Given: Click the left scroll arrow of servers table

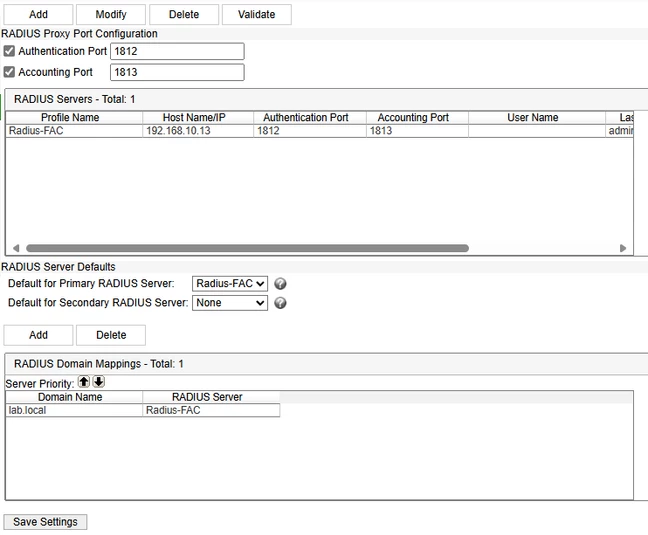Looking at the screenshot, I should click(x=16, y=248).
